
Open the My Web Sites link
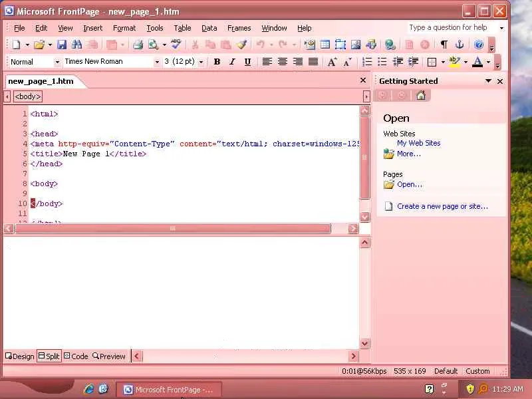[x=419, y=143]
